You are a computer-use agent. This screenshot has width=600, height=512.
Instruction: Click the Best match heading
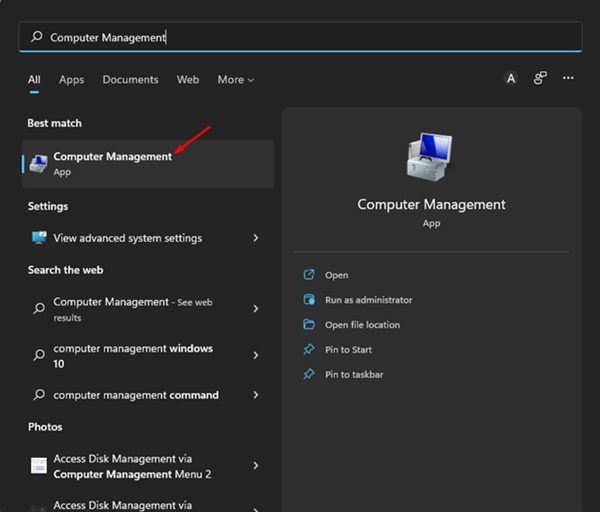pyautogui.click(x=54, y=123)
